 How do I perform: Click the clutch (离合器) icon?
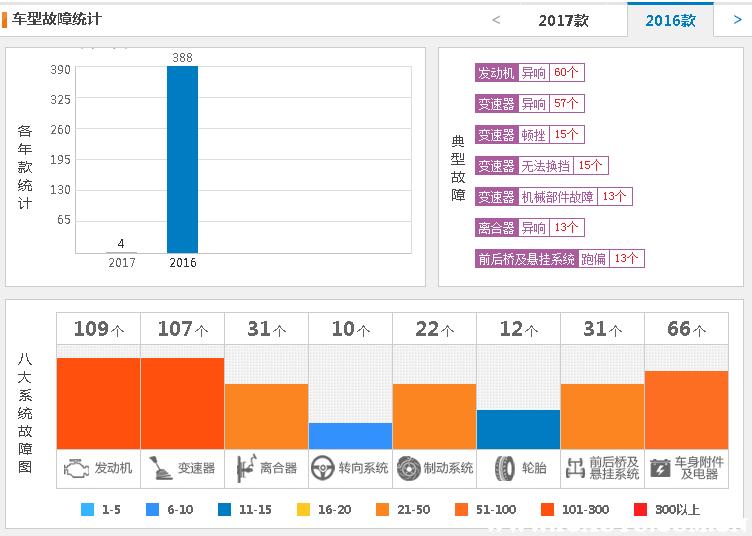247,468
